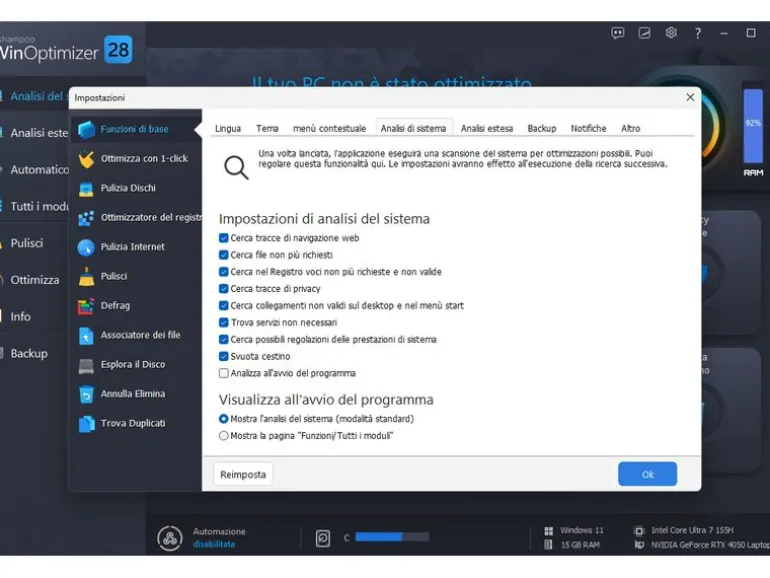Click the 15 GB RAM text
The width and height of the screenshot is (770, 578).
click(x=580, y=545)
